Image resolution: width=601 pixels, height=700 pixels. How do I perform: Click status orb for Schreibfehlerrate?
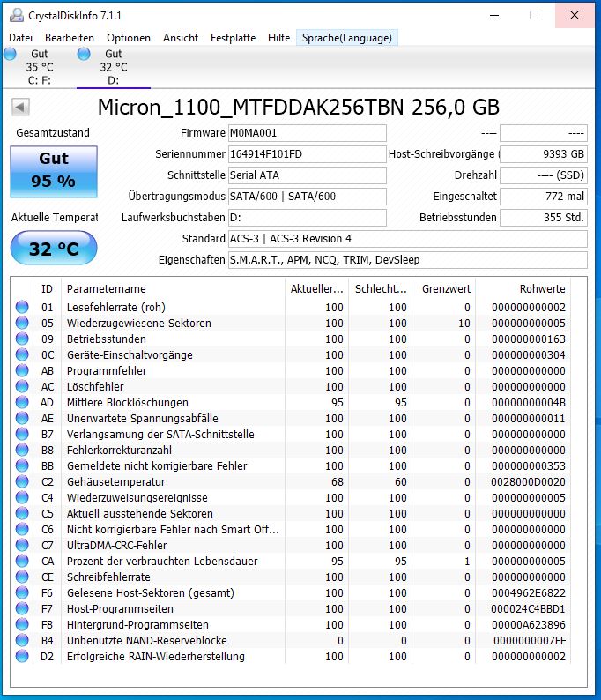click(22, 577)
